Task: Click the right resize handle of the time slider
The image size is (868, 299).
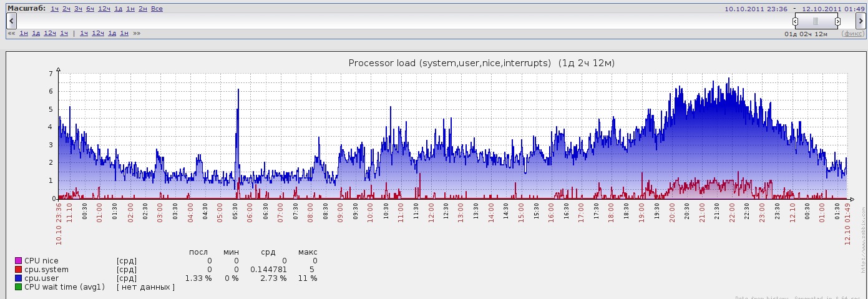Action: [837, 21]
